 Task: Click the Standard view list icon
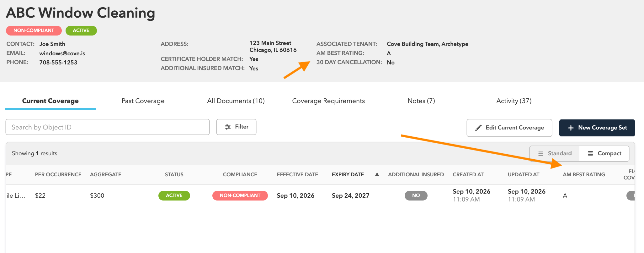(x=541, y=153)
